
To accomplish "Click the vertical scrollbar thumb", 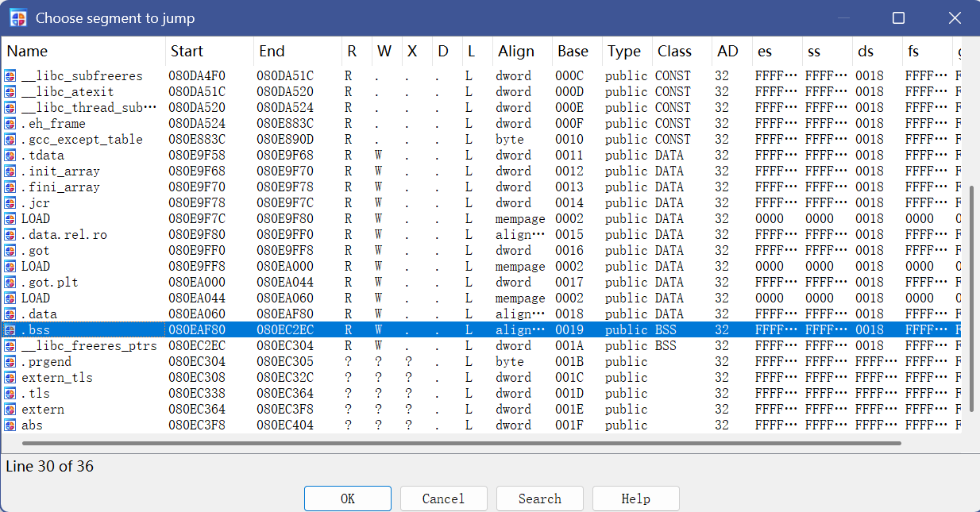I will (970, 298).
